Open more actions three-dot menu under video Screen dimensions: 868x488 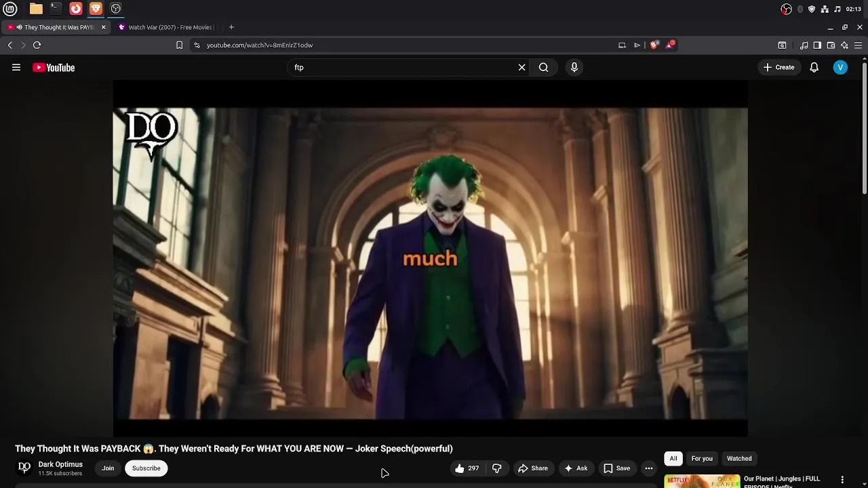[649, 468]
